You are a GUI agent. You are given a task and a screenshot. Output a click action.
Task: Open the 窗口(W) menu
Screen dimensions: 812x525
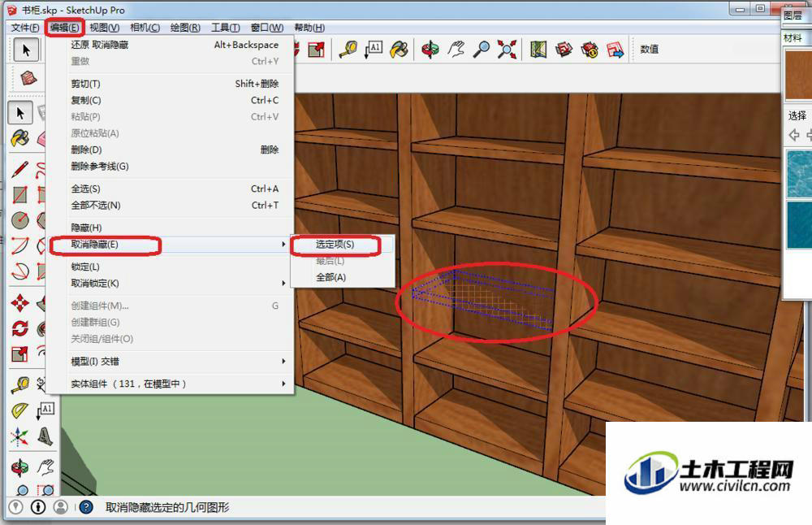(x=266, y=28)
